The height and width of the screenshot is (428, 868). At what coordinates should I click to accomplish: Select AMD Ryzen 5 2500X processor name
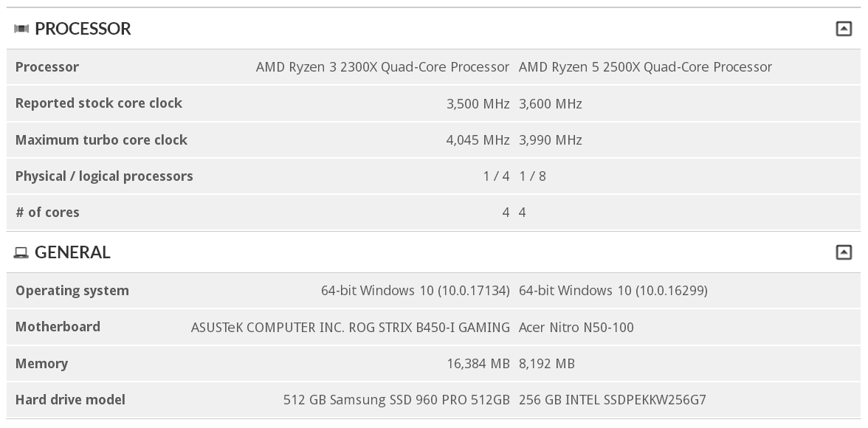(x=645, y=67)
